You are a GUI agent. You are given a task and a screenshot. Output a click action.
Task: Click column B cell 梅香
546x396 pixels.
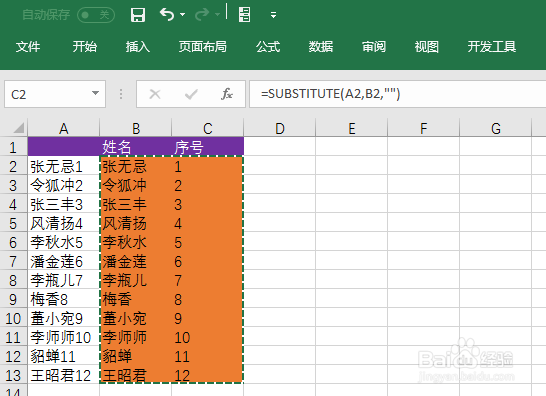pyautogui.click(x=135, y=299)
